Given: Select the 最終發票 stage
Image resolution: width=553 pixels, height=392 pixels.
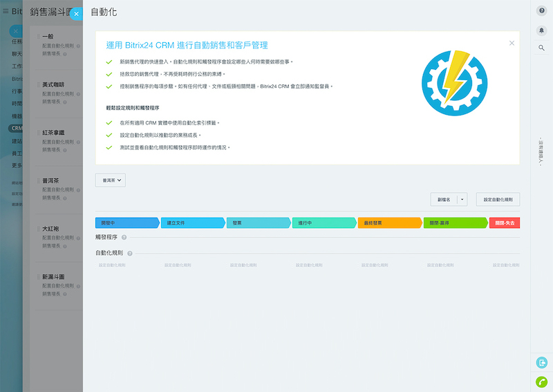Looking at the screenshot, I should pos(390,223).
